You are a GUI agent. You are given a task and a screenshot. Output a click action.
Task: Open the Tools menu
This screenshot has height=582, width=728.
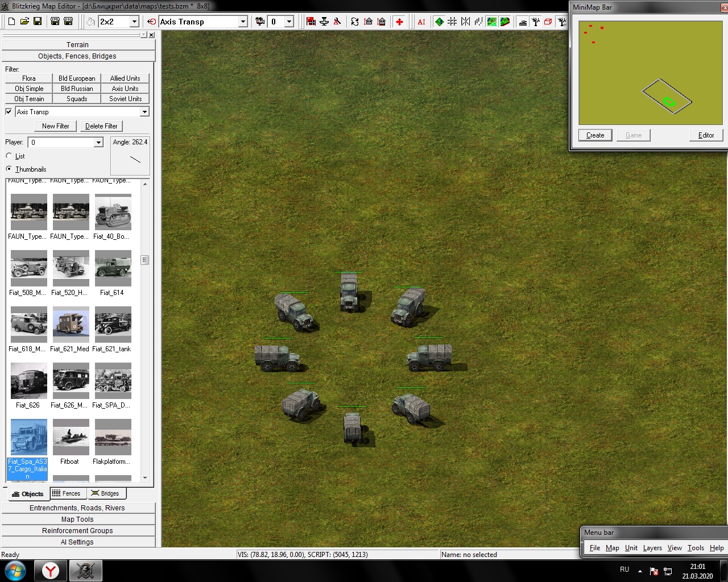pyautogui.click(x=696, y=548)
